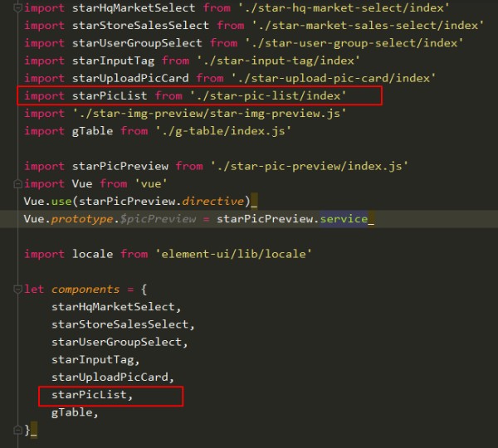The height and width of the screenshot is (448, 498).
Task: Click the components variable name
Action: click(85, 290)
